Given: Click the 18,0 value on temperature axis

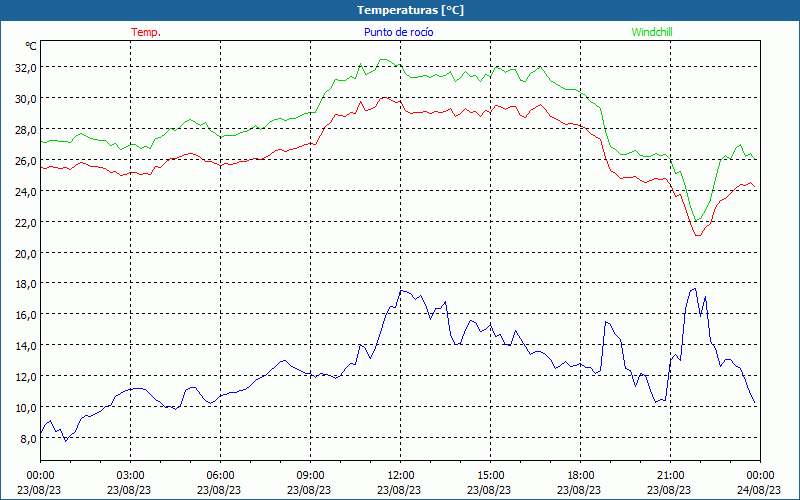Looking at the screenshot, I should [26, 284].
